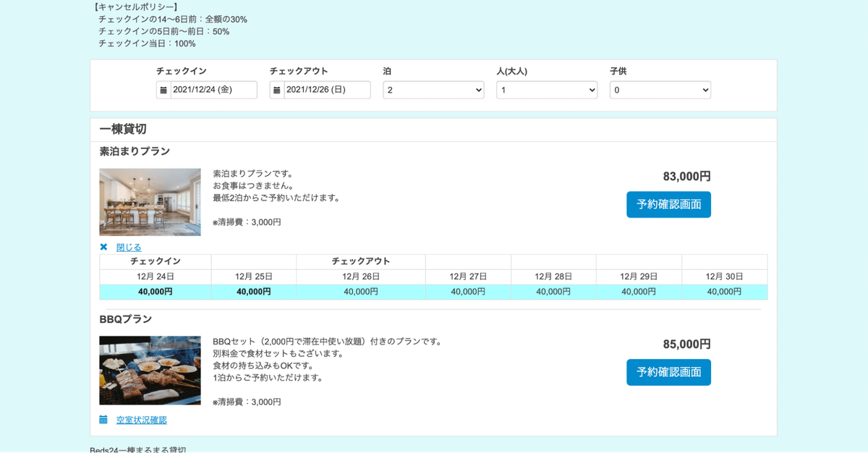This screenshot has height=453, width=868.
Task: Open the 泊 nights dropdown
Action: pyautogui.click(x=433, y=90)
